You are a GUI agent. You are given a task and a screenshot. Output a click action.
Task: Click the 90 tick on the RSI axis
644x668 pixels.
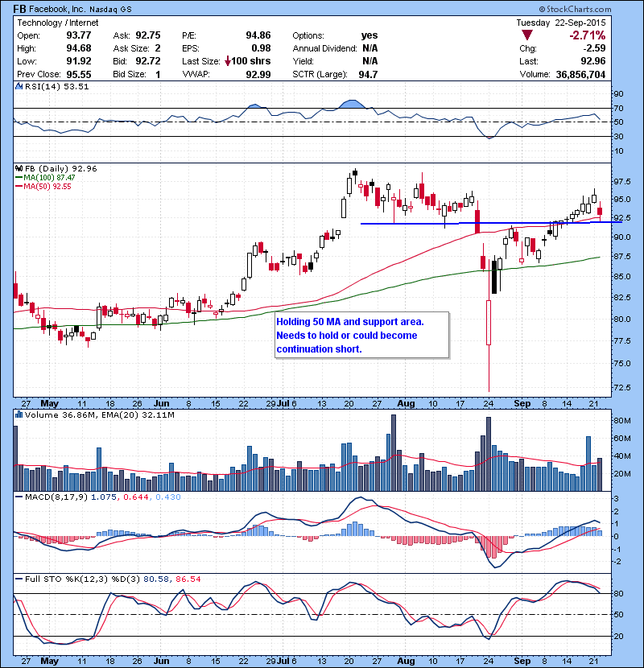click(618, 93)
